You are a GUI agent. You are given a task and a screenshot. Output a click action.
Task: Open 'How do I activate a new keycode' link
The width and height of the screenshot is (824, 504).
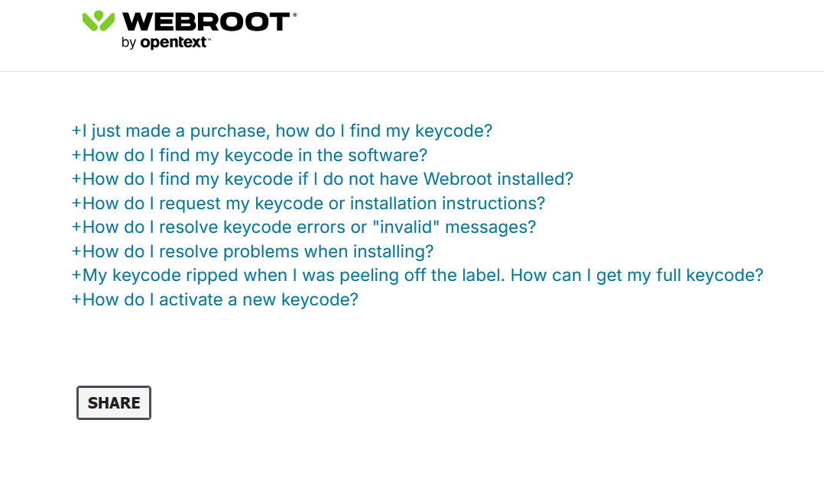point(220,300)
